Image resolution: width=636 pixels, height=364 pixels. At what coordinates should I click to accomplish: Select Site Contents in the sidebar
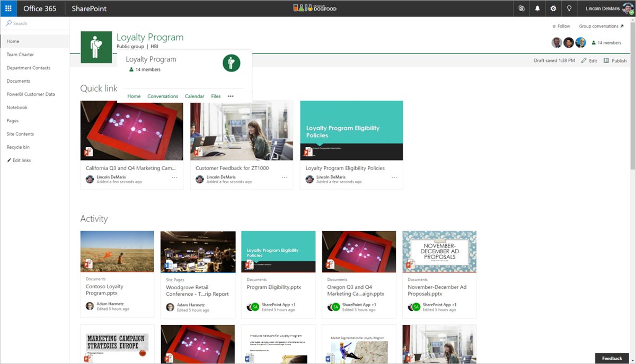coord(20,134)
